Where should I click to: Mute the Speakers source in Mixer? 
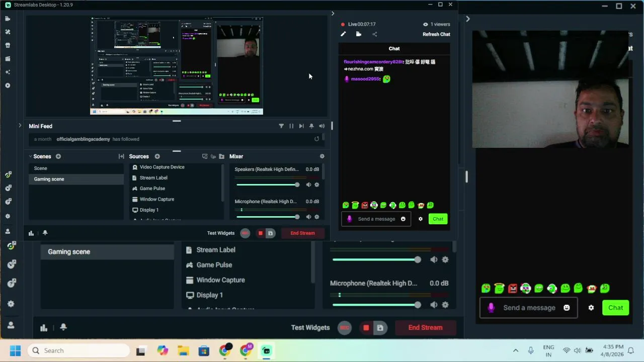(x=308, y=185)
